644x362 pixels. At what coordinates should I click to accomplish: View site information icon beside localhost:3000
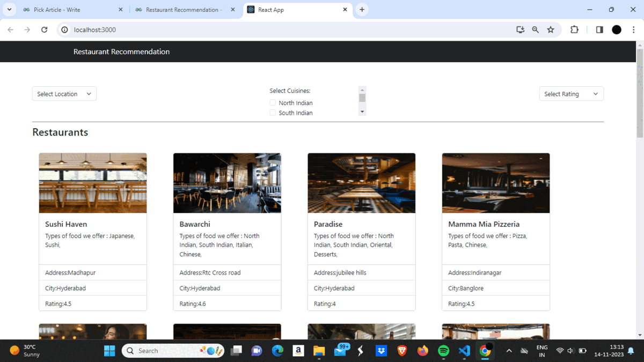[x=64, y=29]
